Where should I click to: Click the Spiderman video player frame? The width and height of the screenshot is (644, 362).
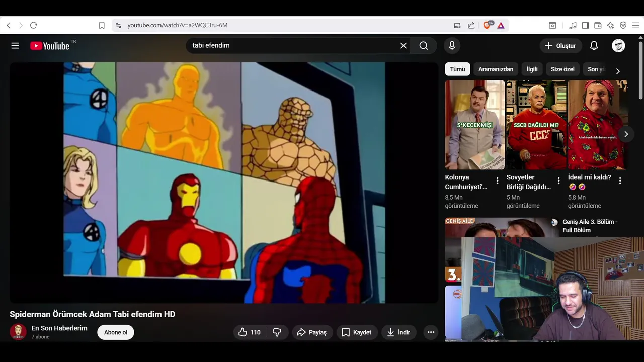pos(224,183)
